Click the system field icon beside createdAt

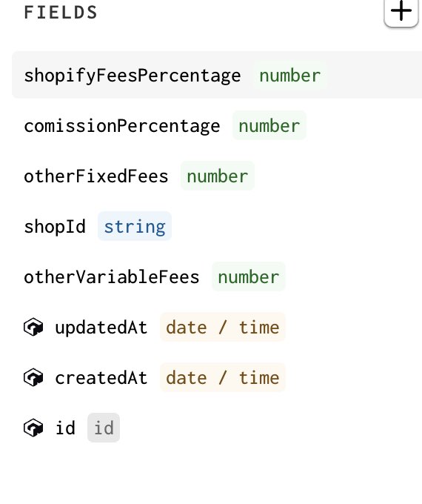pyautogui.click(x=33, y=377)
